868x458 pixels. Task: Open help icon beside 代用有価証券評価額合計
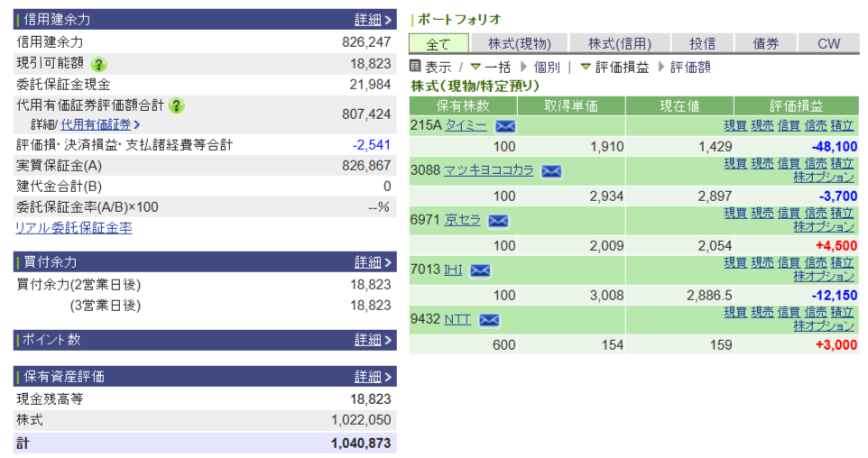[176, 105]
